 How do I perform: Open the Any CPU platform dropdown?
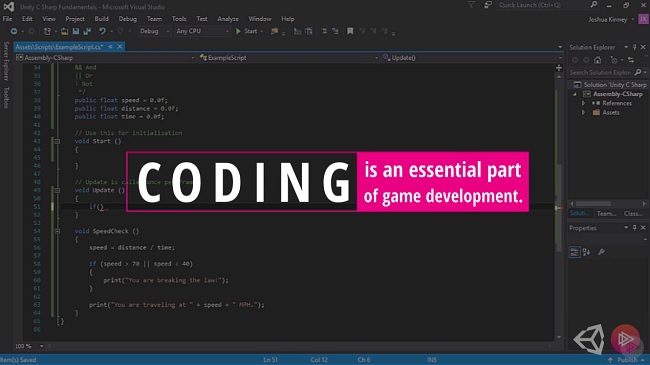click(x=202, y=31)
